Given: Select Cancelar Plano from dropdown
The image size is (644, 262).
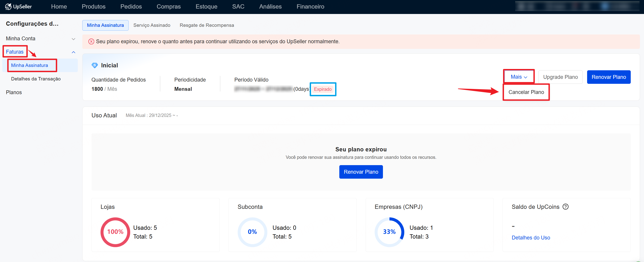Looking at the screenshot, I should pyautogui.click(x=526, y=92).
